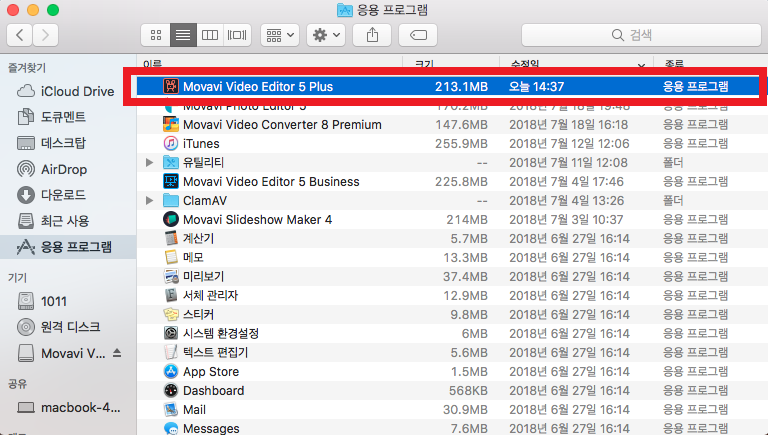The image size is (768, 435).
Task: Select the 서체 관리자 app icon
Action: 170,295
